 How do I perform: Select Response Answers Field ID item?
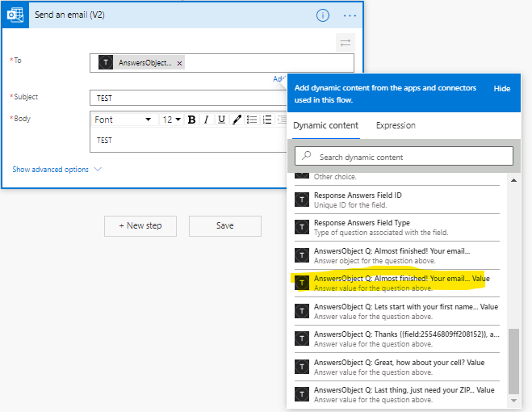click(397, 200)
